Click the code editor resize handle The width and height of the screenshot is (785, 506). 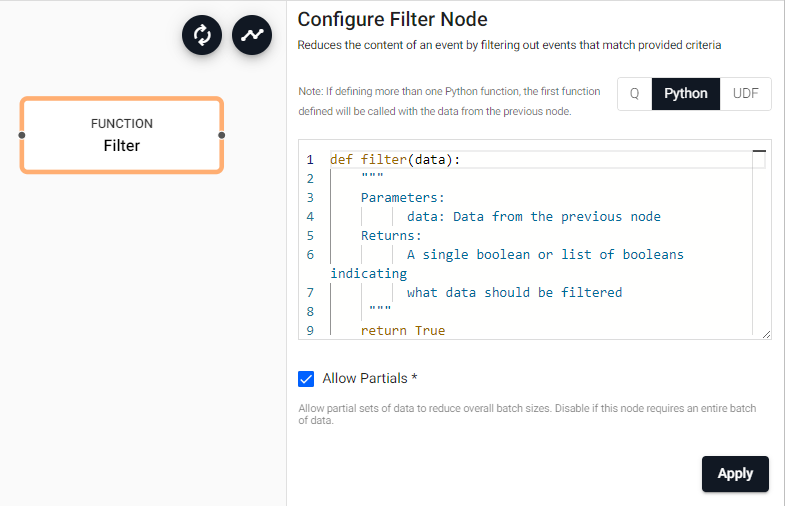tap(766, 334)
